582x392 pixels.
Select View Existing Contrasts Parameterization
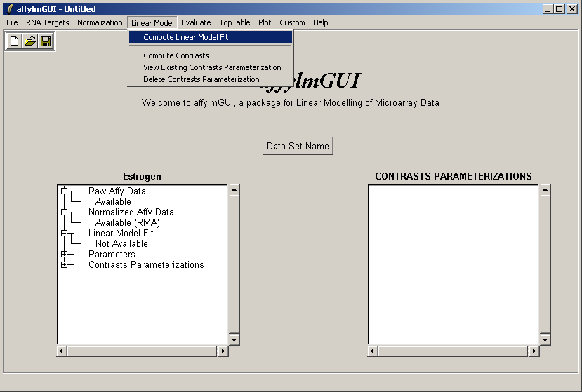coord(212,67)
